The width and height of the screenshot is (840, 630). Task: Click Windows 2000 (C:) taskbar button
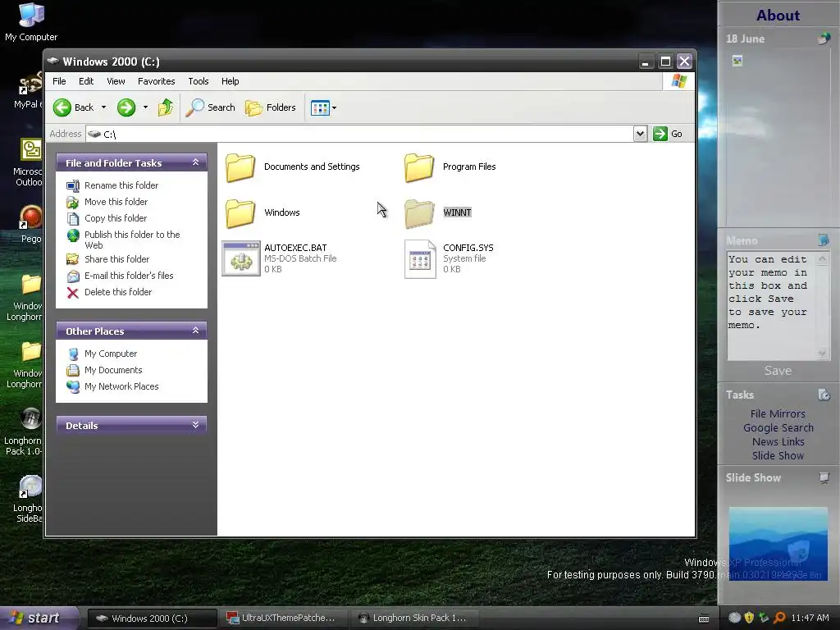(x=151, y=619)
